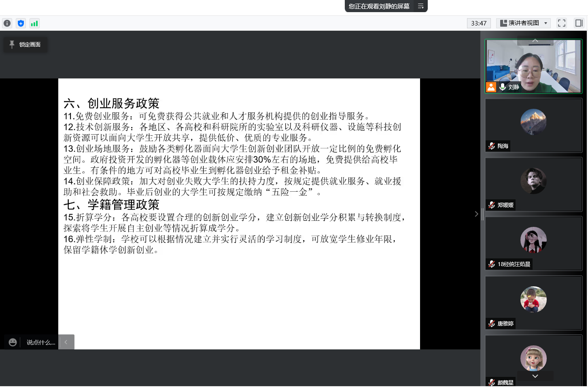Screen dimensions: 588x387
Task: Click the 说点什么 chat input
Action: point(40,343)
